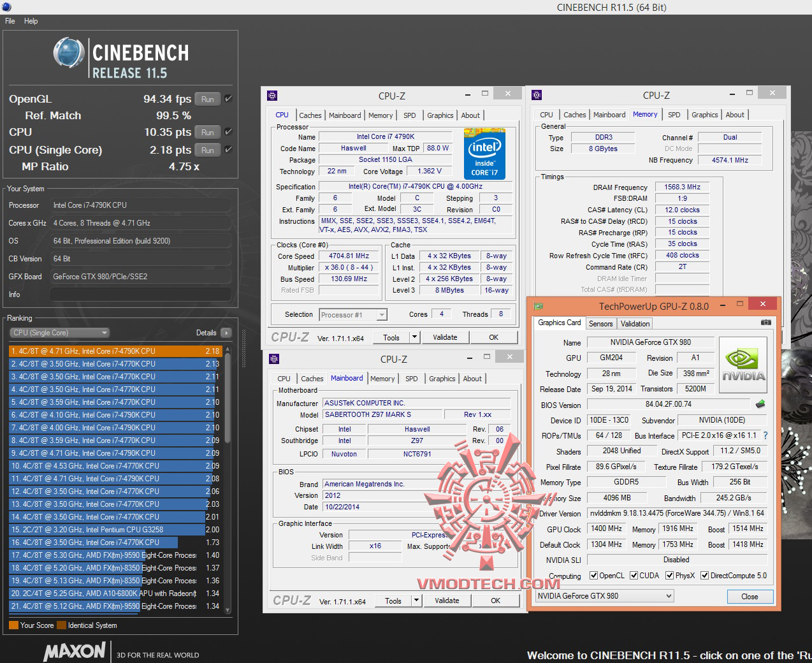Click Tools button in Mainboard window

(393, 601)
